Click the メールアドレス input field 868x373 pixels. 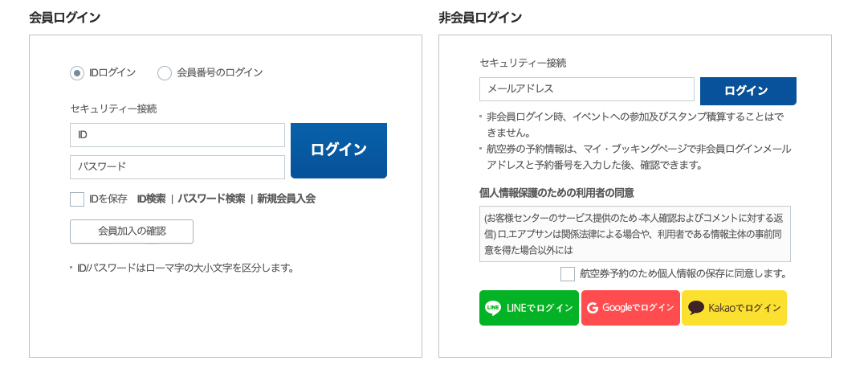[586, 89]
